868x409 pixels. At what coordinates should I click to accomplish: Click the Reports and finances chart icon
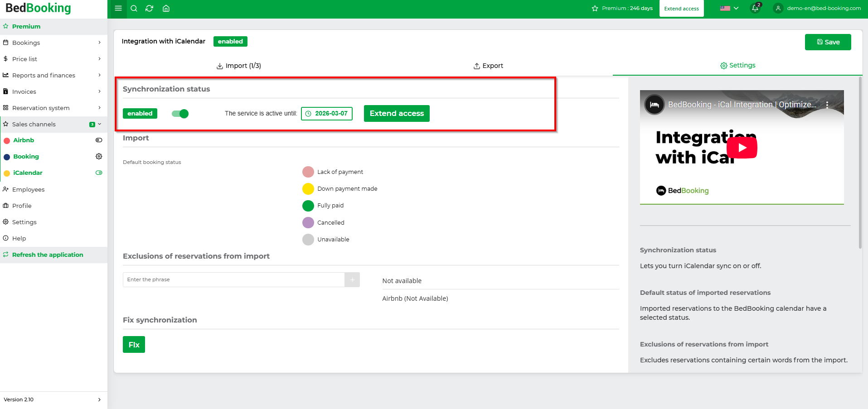(x=5, y=75)
